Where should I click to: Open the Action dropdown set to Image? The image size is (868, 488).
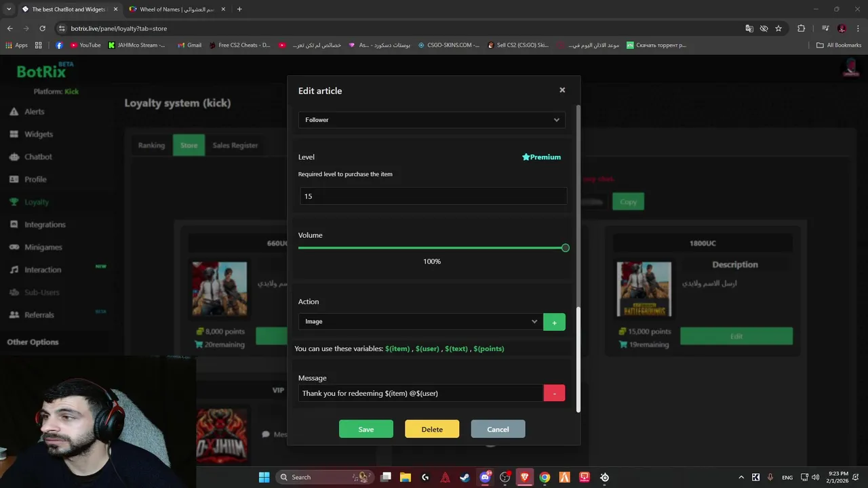click(420, 321)
